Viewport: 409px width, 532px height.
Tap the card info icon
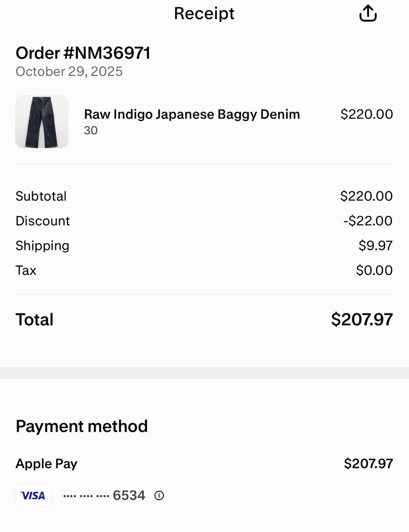[x=159, y=495]
